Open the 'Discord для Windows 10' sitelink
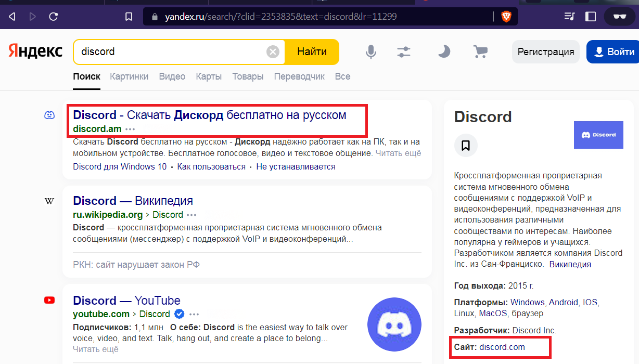 click(120, 166)
